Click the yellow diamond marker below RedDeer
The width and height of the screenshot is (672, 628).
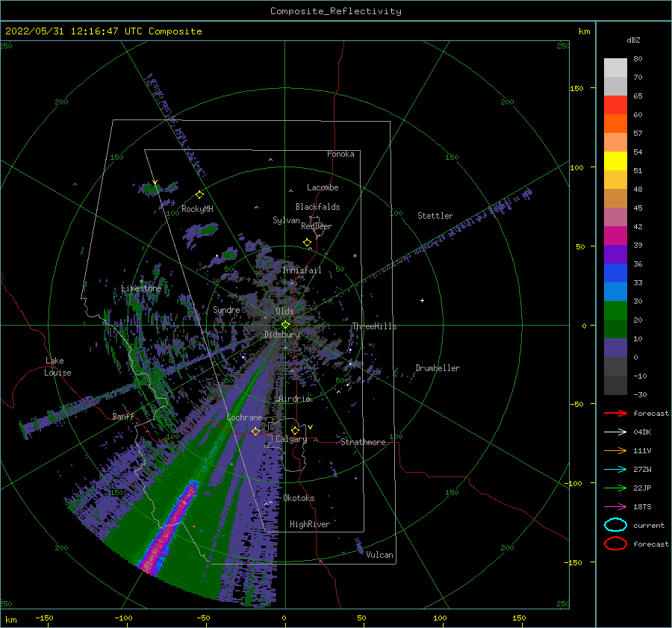(308, 243)
